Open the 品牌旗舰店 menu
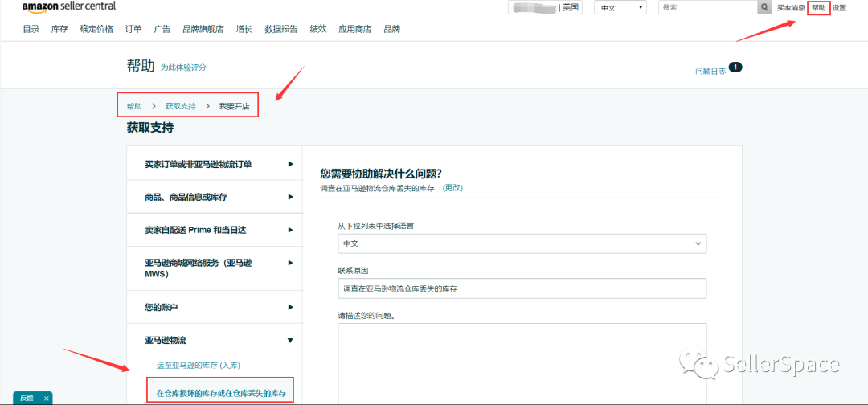The height and width of the screenshot is (405, 868). click(x=203, y=29)
